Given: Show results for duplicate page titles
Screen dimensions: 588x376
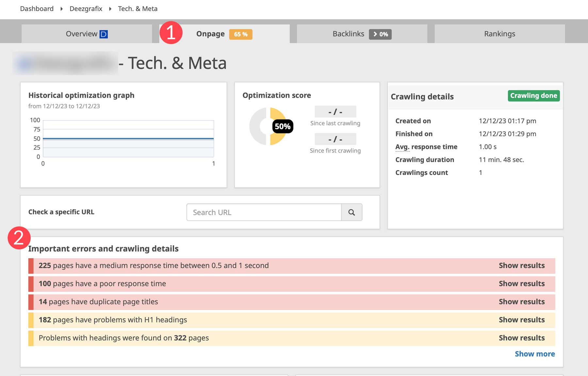Looking at the screenshot, I should coord(521,302).
